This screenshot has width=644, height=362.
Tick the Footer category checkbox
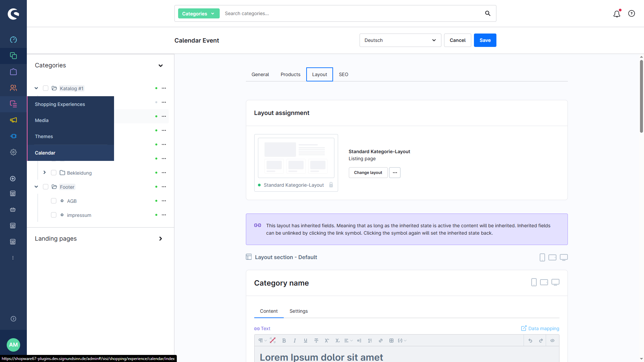coord(46,187)
